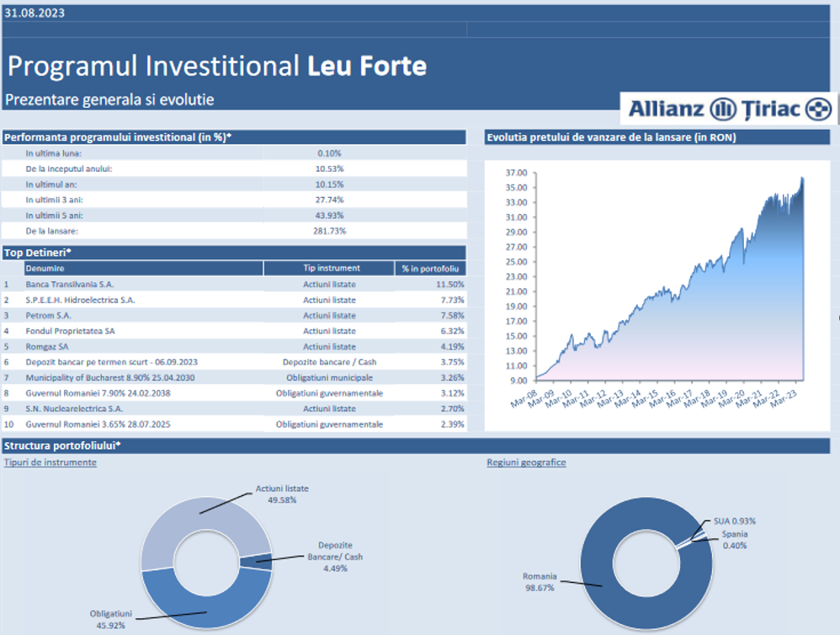Viewport: 840px width, 635px height.
Task: Click the Petrom S.A. cell
Action: (x=48, y=316)
